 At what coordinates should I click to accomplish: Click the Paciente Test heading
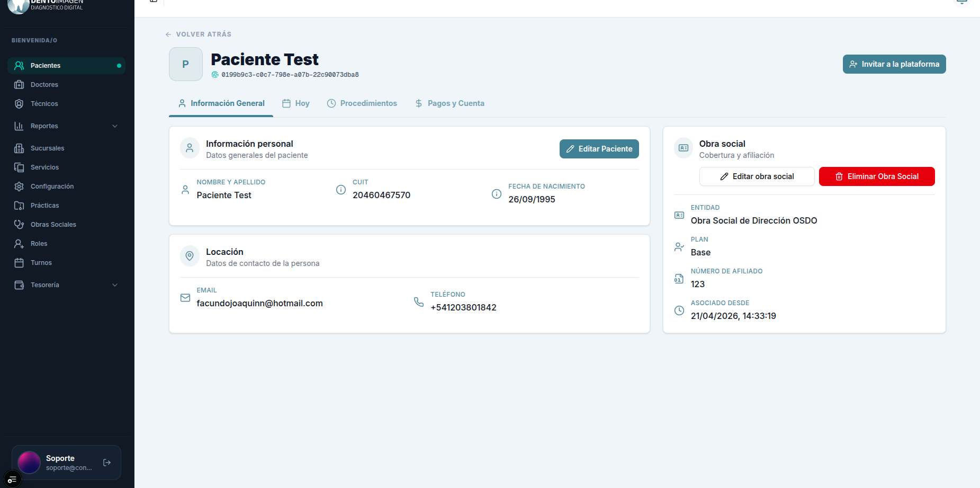265,59
